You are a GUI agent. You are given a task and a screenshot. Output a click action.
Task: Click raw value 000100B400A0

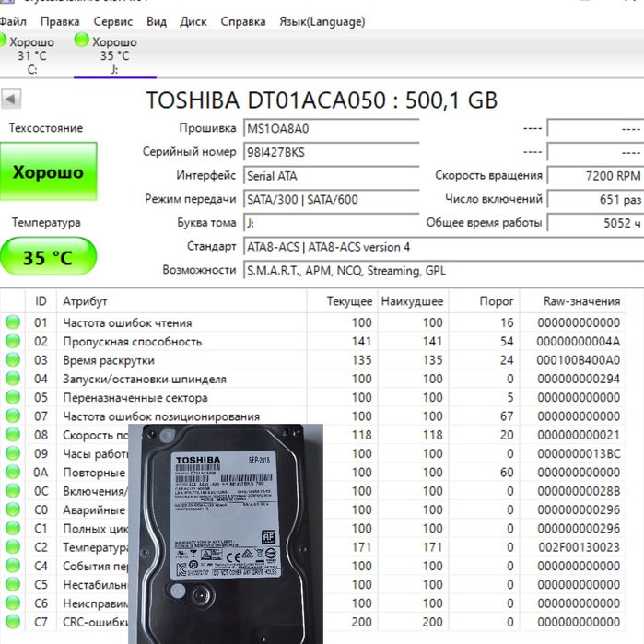tap(579, 360)
